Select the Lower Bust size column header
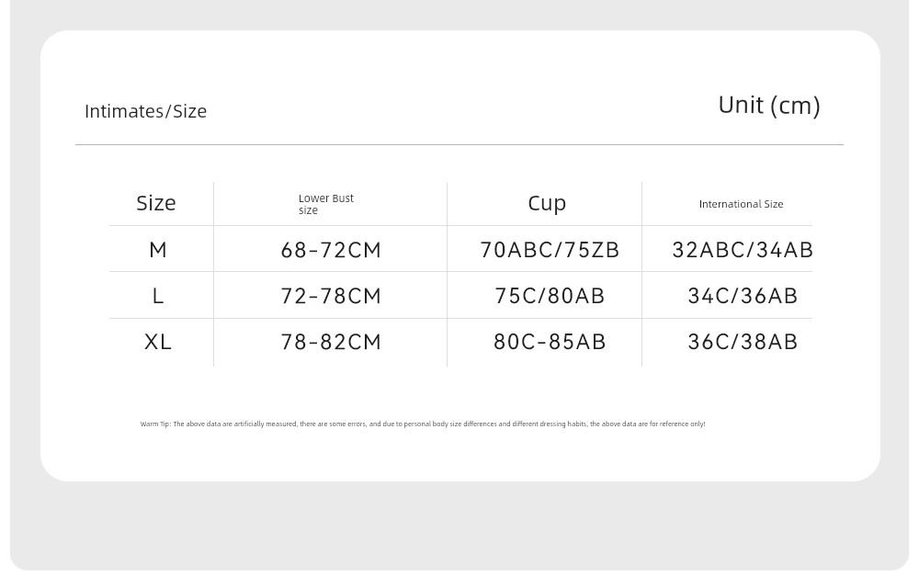Image resolution: width=919 pixels, height=588 pixels. [x=326, y=204]
